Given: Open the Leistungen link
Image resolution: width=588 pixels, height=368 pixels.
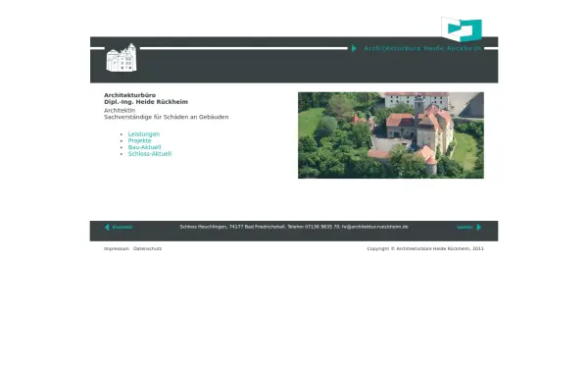Looking at the screenshot, I should click(144, 134).
